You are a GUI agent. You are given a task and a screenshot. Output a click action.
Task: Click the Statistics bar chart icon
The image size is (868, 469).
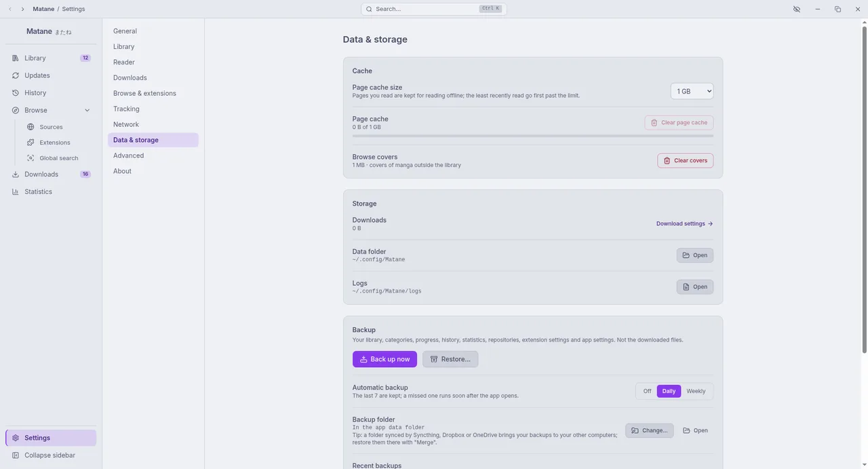tap(16, 191)
